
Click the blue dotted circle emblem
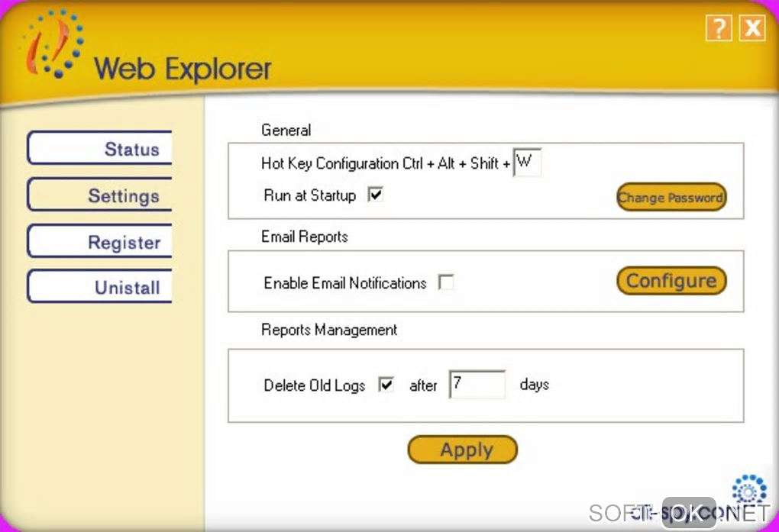click(x=748, y=489)
